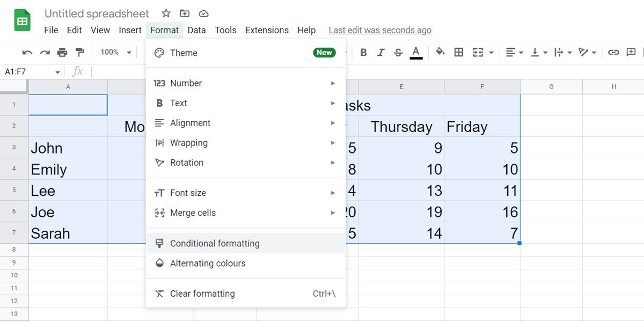Click the cell containing Thursday
This screenshot has width=644, height=322.
pos(401,126)
